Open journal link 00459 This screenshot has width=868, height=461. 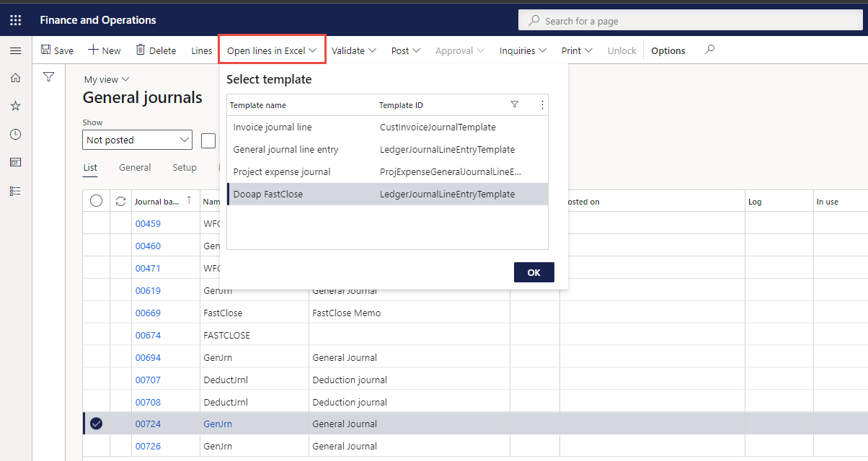[148, 223]
